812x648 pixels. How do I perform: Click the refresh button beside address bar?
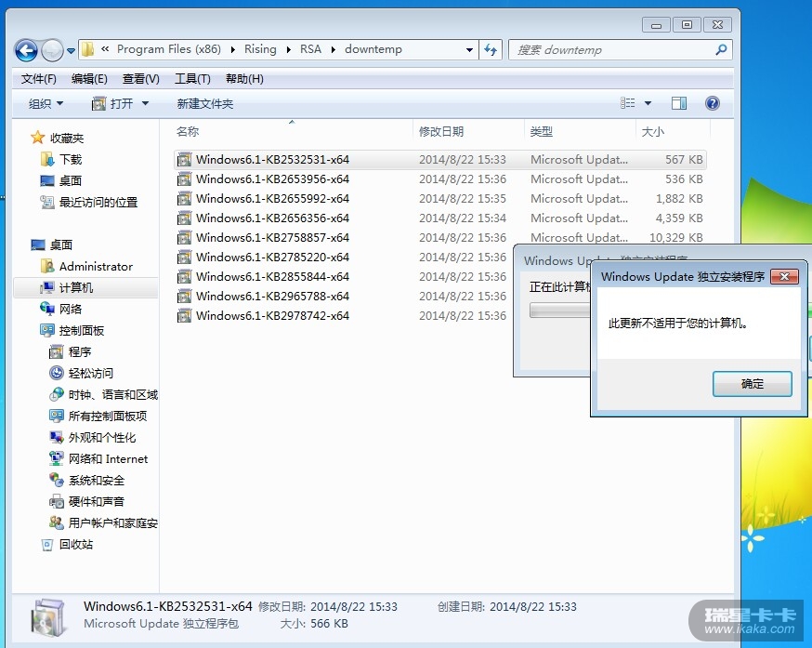point(490,50)
